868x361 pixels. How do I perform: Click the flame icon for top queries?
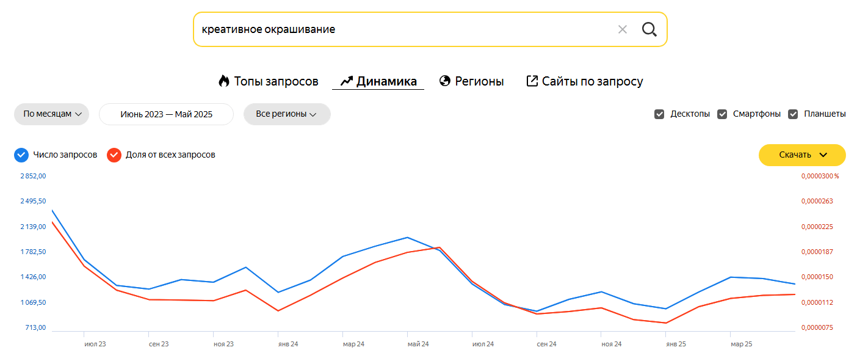[224, 81]
